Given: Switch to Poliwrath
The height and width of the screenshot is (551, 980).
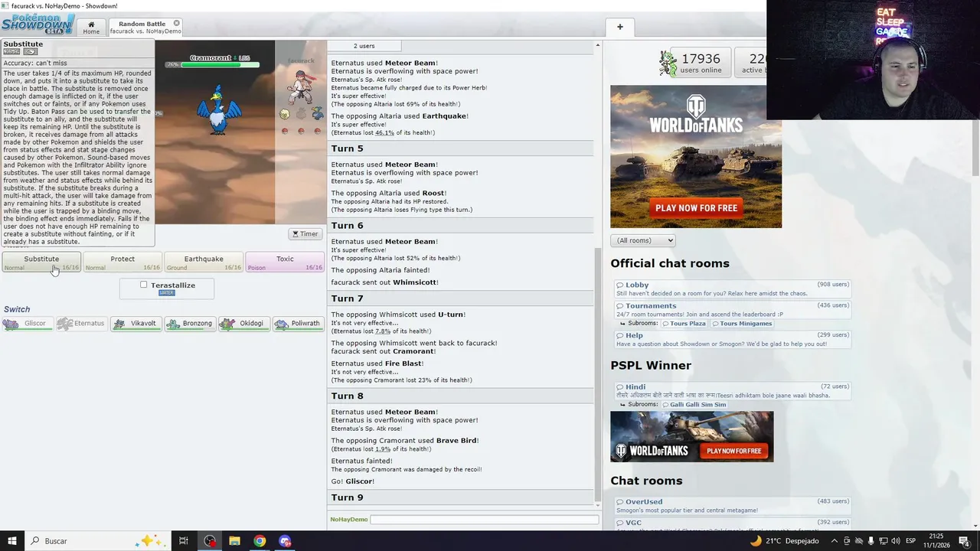Looking at the screenshot, I should (x=298, y=324).
